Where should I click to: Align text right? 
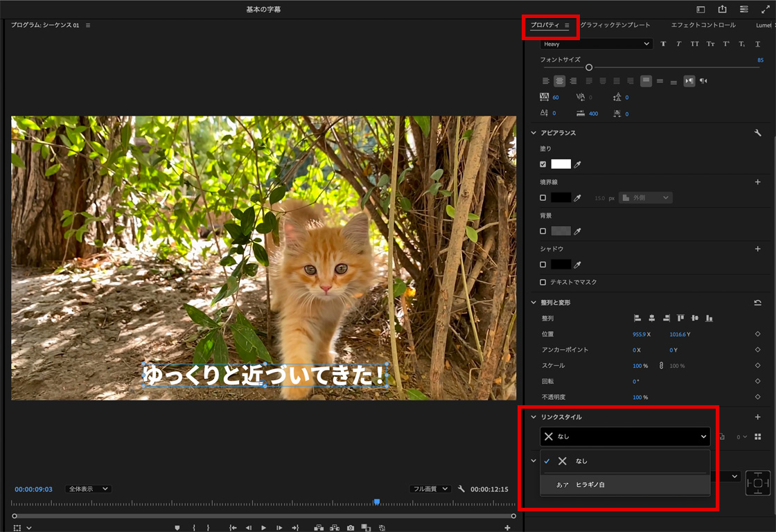coord(573,81)
